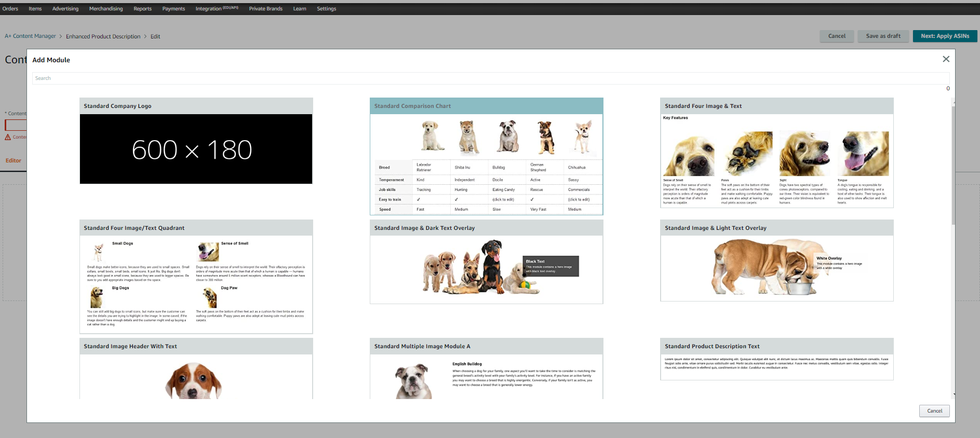Click the Labrador Retriever puppy image
Image resolution: width=980 pixels, height=438 pixels.
pyautogui.click(x=433, y=136)
